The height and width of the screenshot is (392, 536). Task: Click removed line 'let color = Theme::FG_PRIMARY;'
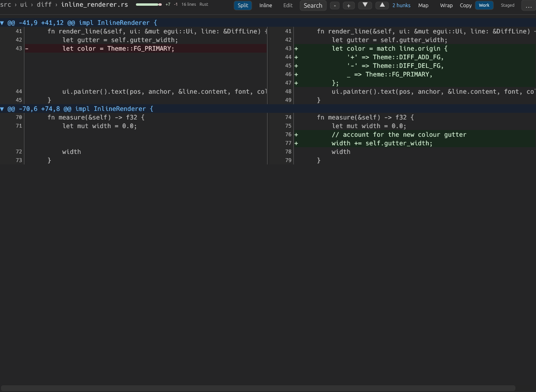point(118,48)
